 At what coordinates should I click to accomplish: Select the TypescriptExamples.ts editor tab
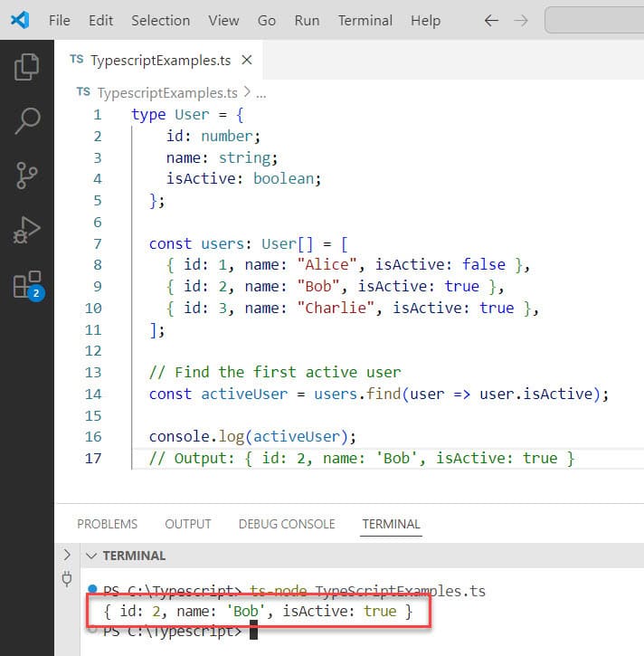[x=159, y=60]
